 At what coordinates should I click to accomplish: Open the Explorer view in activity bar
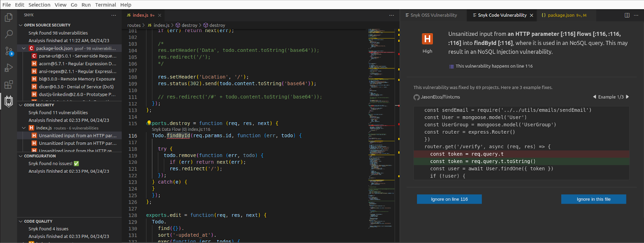coord(8,18)
